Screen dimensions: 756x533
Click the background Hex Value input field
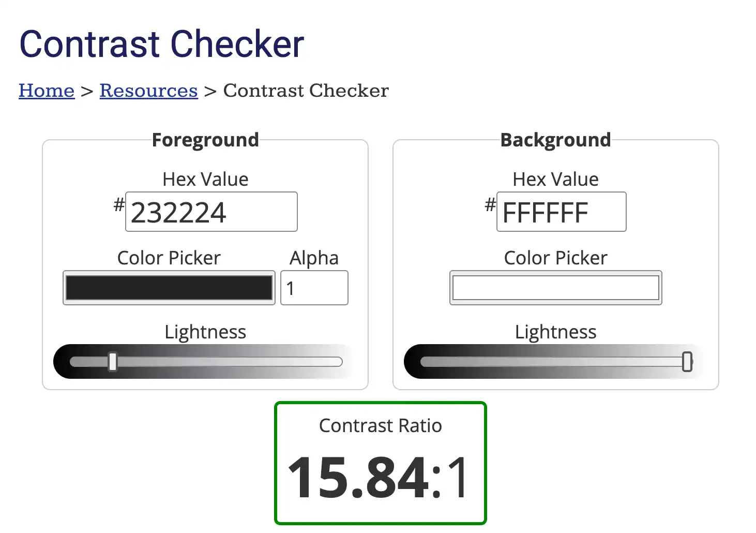coord(561,212)
